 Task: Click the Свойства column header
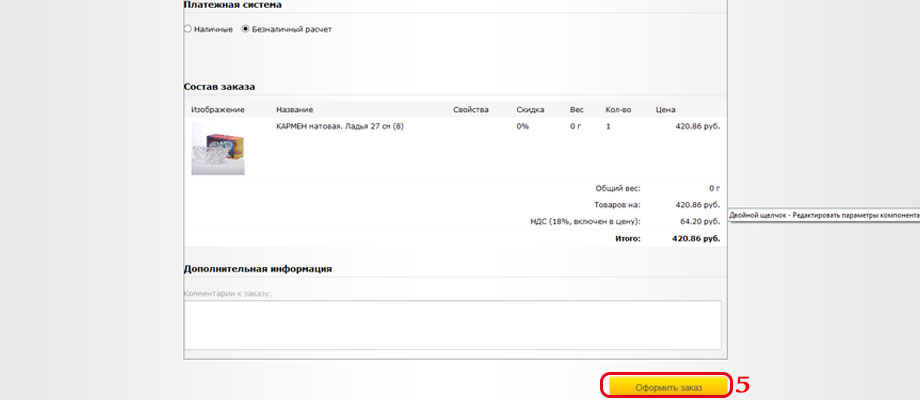click(x=470, y=109)
